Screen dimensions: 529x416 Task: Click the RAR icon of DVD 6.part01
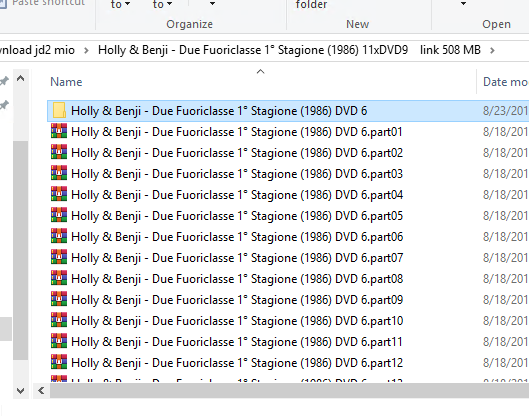59,132
